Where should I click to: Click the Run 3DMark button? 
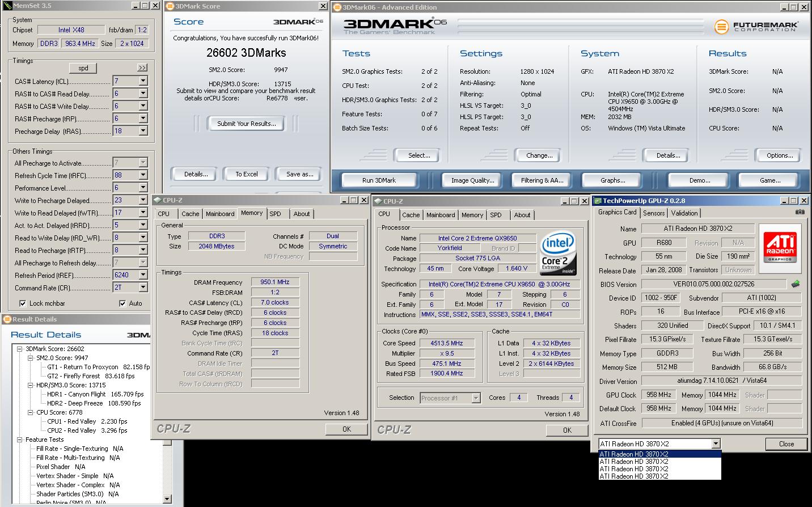(x=379, y=180)
